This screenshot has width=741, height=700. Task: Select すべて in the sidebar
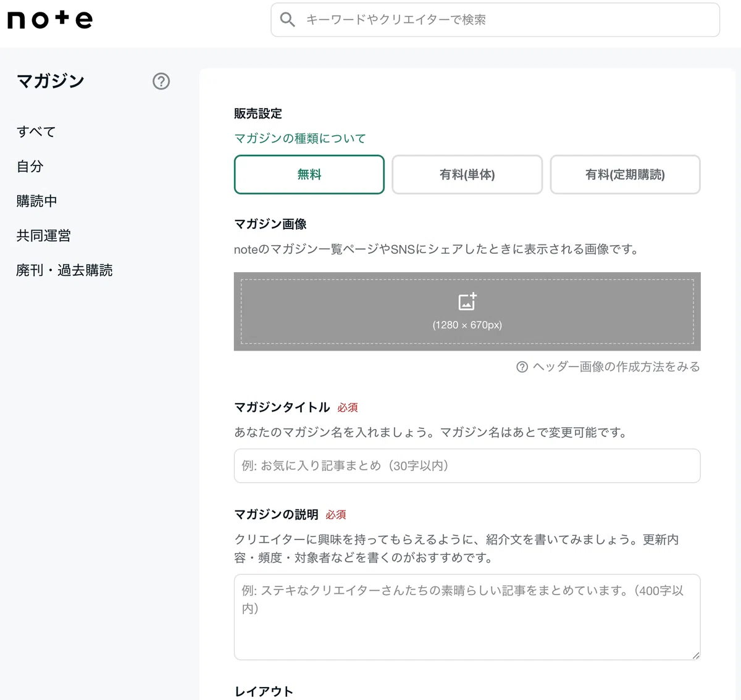36,131
